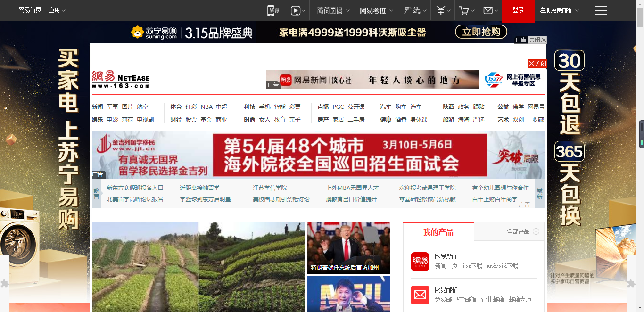The height and width of the screenshot is (312, 644).
Task: Click 新东方寒假班报名入口 link
Action: click(135, 188)
